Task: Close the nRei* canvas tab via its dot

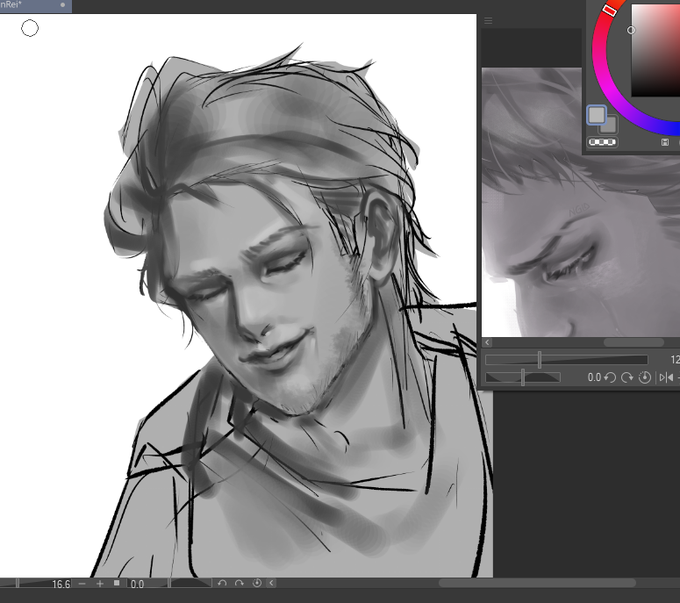Action: [x=63, y=5]
